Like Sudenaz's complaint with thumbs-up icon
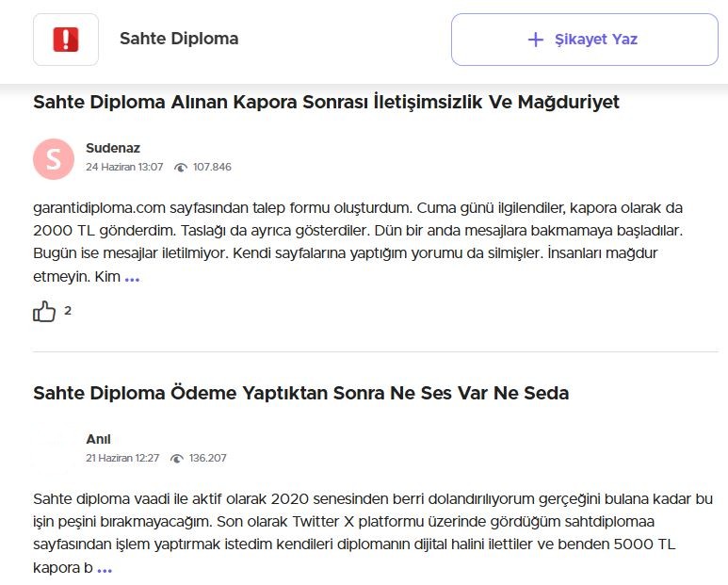Viewport: 728px width, 585px height. click(x=44, y=312)
